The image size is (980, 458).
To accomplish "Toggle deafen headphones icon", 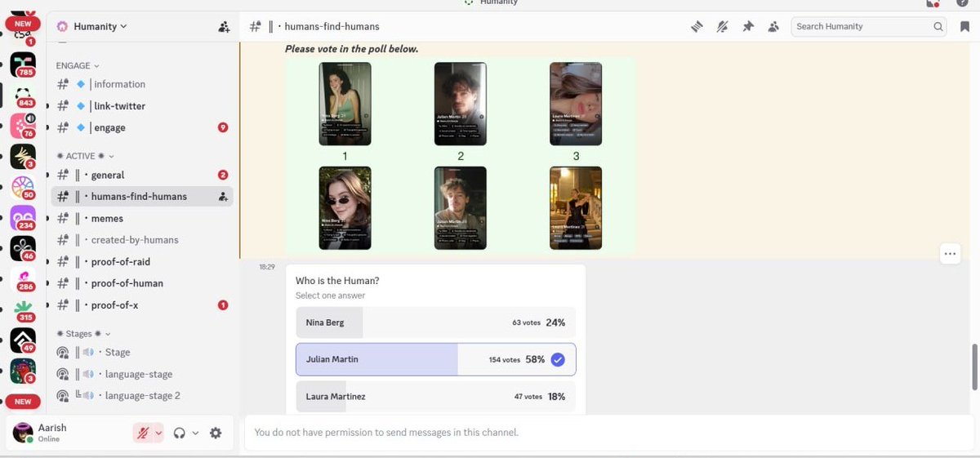I will [180, 433].
